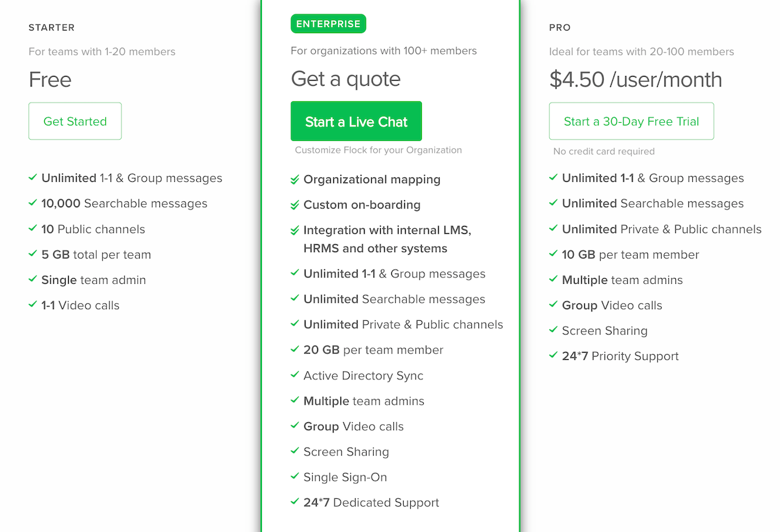780x532 pixels.
Task: Click the checkmark beside 20 GB per team member
Action: click(x=295, y=349)
